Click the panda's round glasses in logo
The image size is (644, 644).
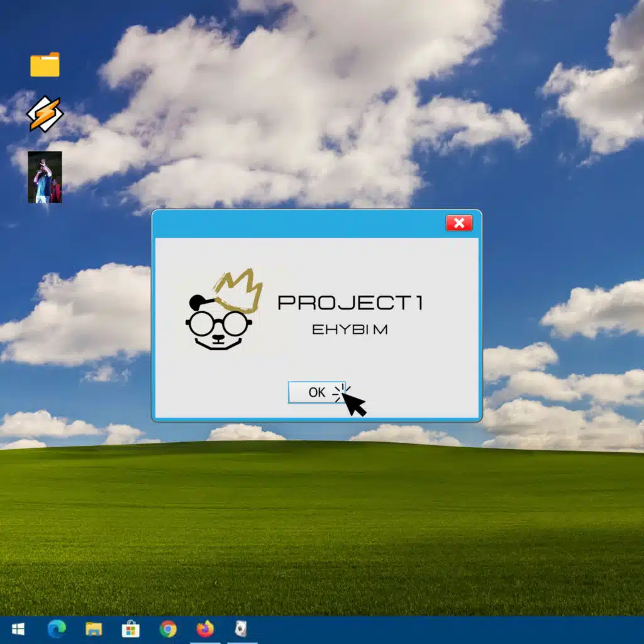(x=219, y=324)
